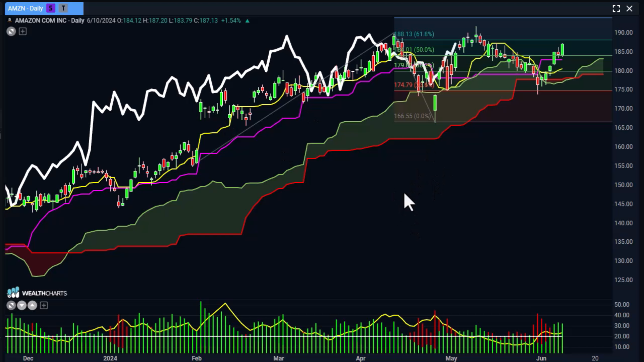Click the small Amazon logo icon
Screen dimensions: 644x362
click(9, 20)
